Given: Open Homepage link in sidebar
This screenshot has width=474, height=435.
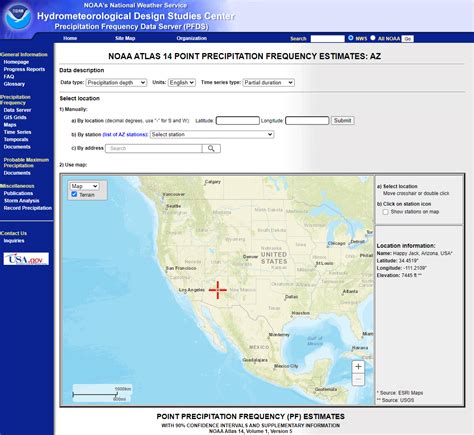Looking at the screenshot, I should click(16, 62).
